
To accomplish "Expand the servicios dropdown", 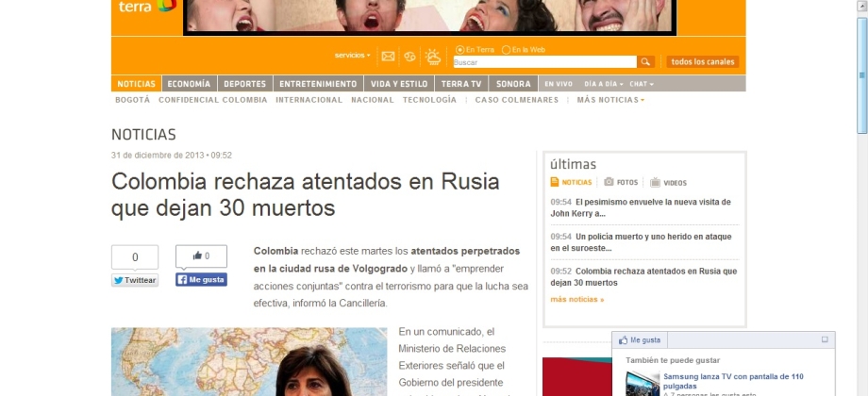I will tap(353, 56).
